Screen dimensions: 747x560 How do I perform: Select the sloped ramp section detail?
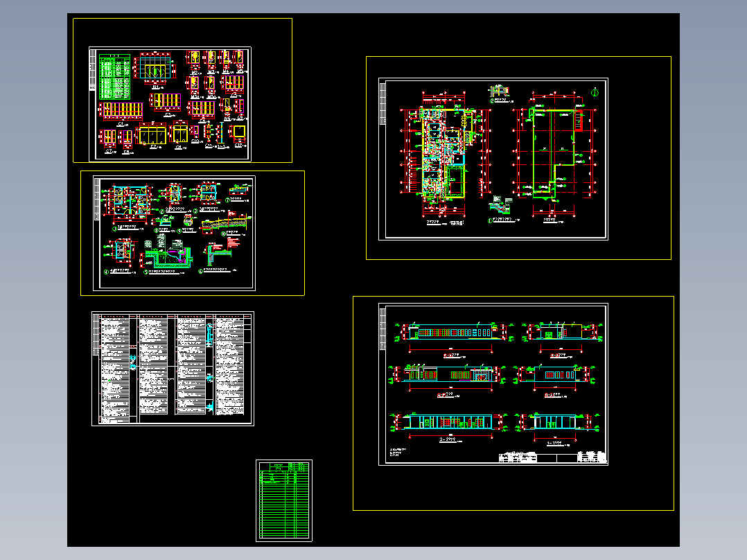tap(226, 222)
